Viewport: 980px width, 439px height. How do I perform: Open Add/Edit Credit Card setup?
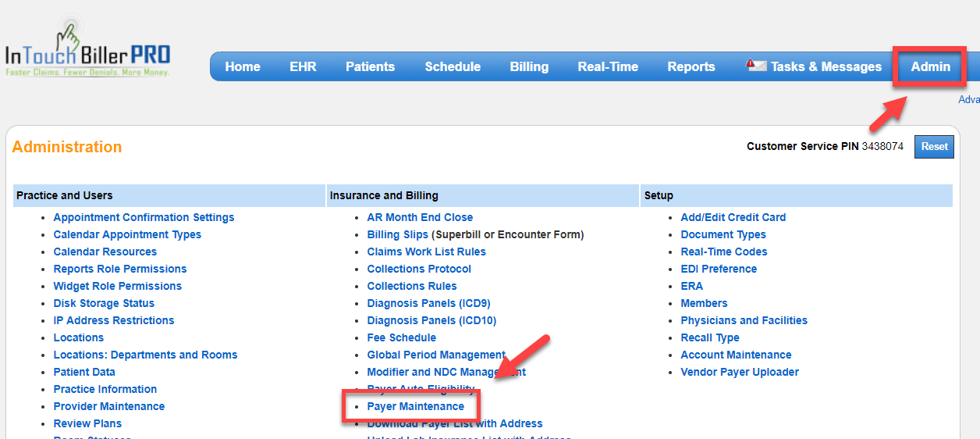click(733, 217)
